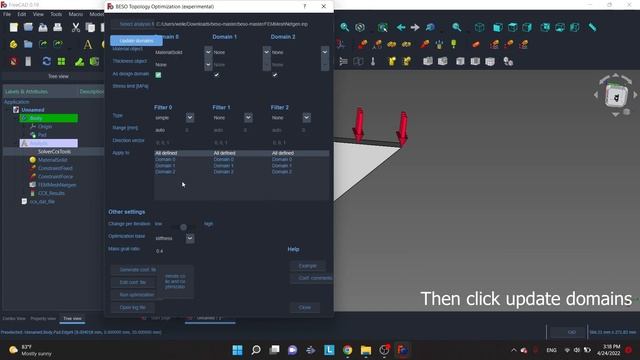The height and width of the screenshot is (360, 640).
Task: Open the Tools menu
Action: click(56, 14)
